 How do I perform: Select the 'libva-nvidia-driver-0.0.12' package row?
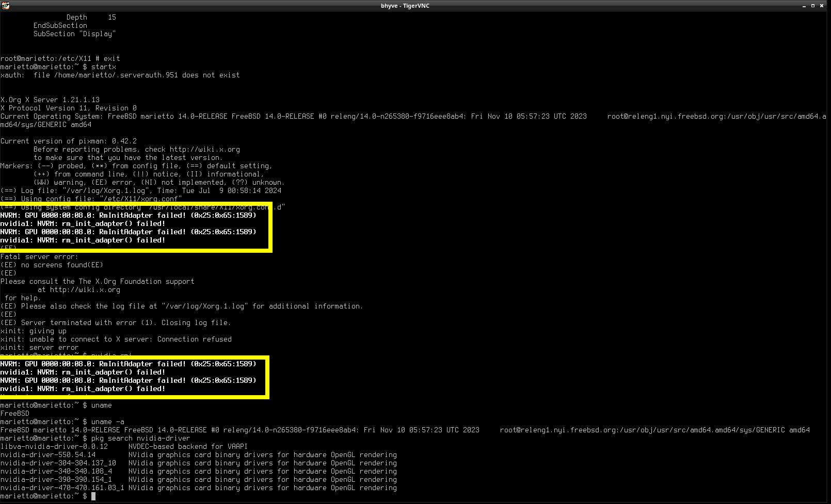pyautogui.click(x=124, y=447)
